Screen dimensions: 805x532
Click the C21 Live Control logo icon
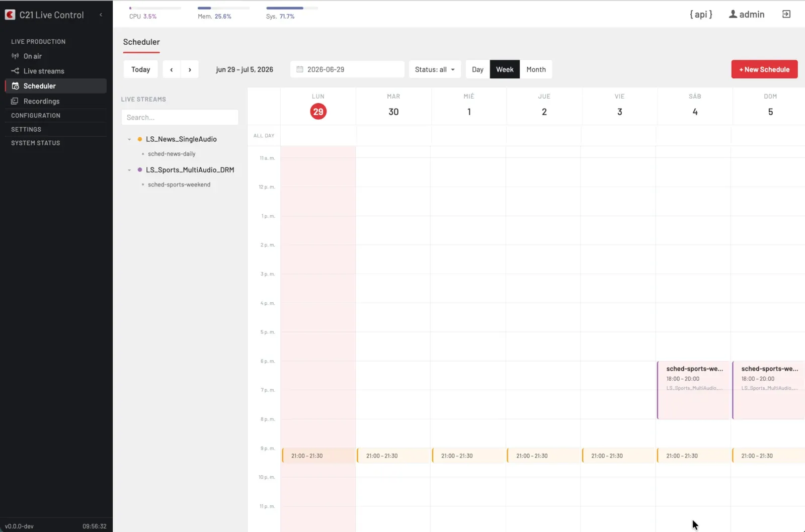pos(10,15)
